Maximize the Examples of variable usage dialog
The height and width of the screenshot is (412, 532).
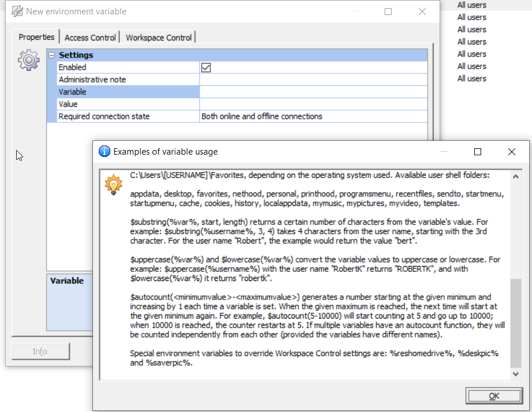coord(478,152)
